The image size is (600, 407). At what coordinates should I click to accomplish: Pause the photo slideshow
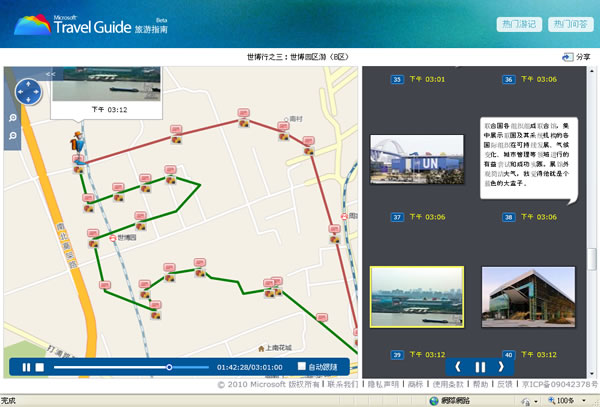[x=480, y=367]
